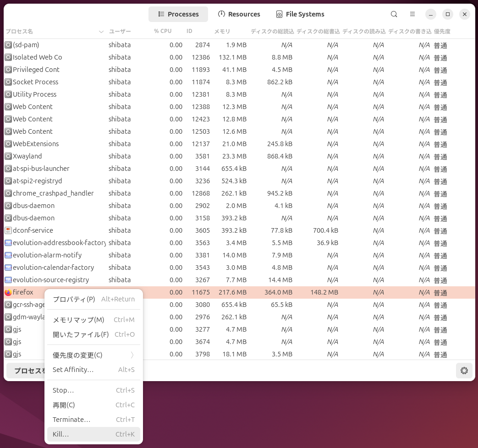This screenshot has height=448, width=478.
Task: Click the (sd-pam) process icon
Action: point(8,45)
